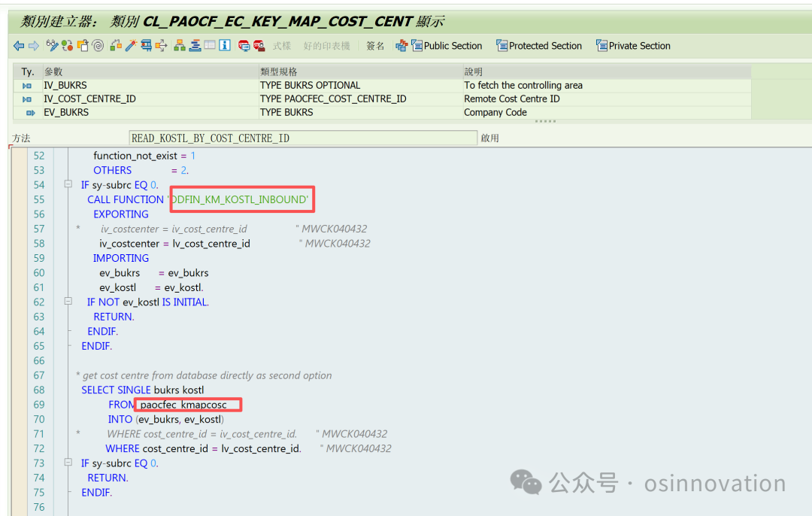Click the IMPORTING keyword on line 59
The width and height of the screenshot is (812, 516).
coord(120,258)
